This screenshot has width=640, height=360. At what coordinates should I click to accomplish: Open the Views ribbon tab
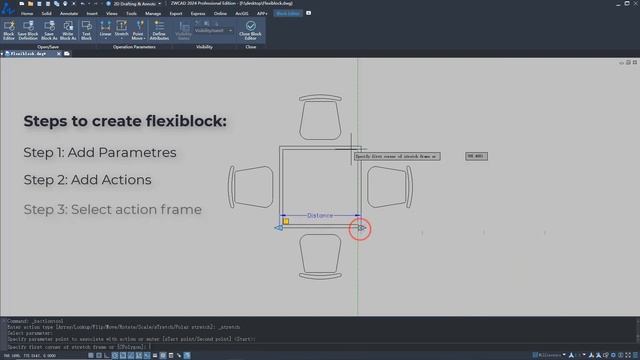(111, 13)
